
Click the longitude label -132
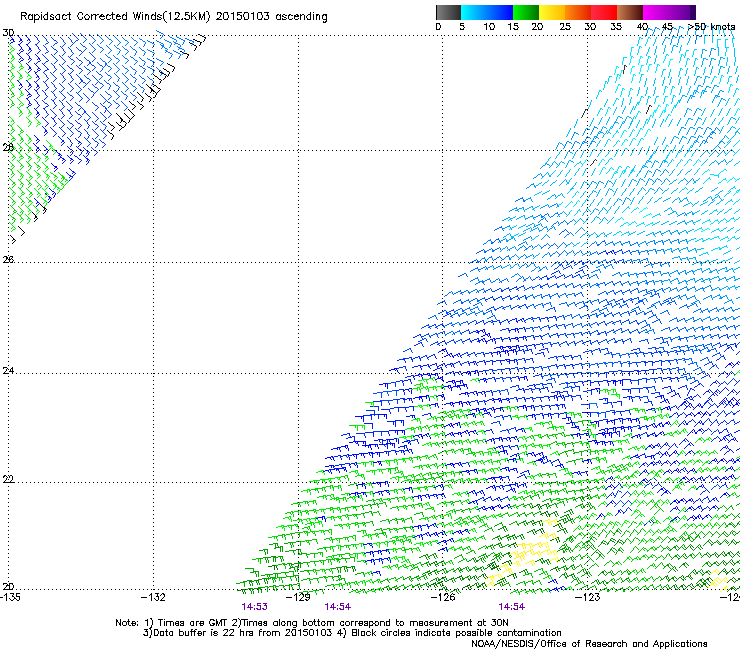[153, 597]
